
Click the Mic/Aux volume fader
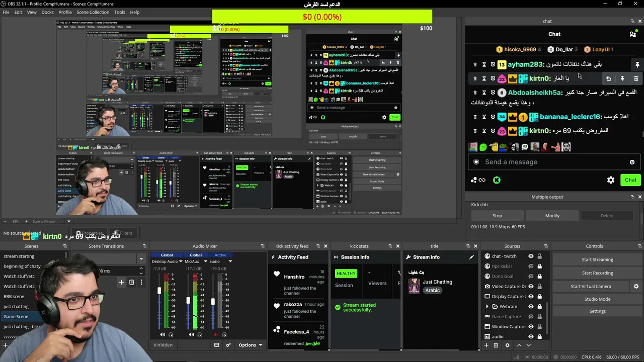pos(188,301)
